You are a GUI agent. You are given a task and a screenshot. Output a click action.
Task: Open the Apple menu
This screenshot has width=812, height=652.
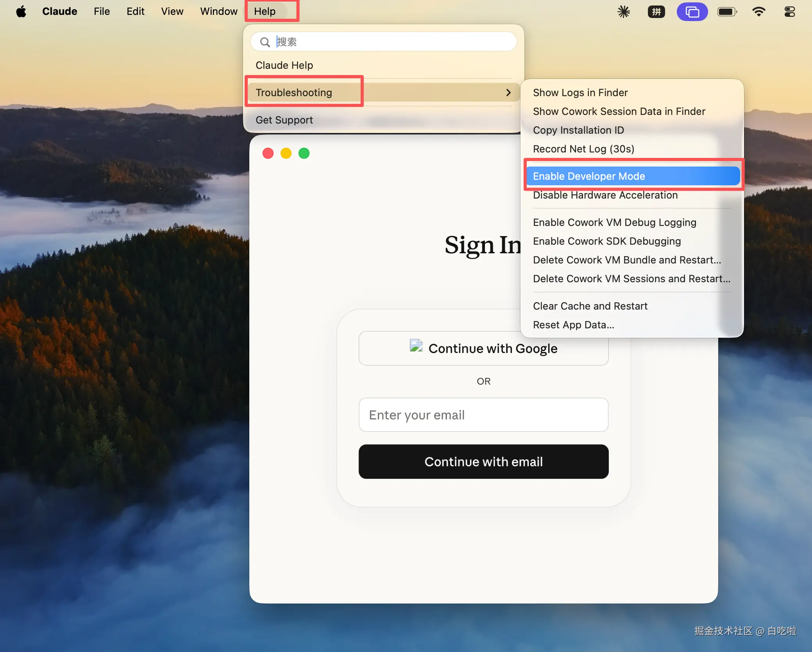21,12
